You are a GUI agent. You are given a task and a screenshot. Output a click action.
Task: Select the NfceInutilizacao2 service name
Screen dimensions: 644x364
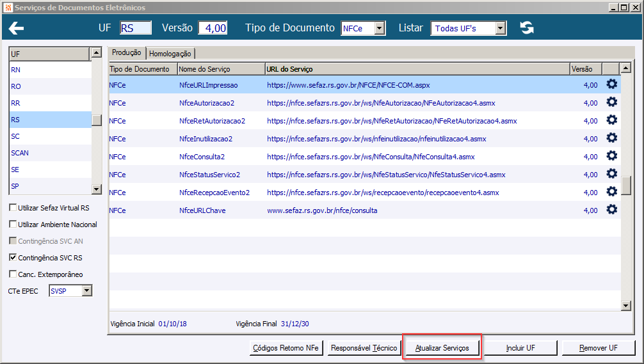205,139
